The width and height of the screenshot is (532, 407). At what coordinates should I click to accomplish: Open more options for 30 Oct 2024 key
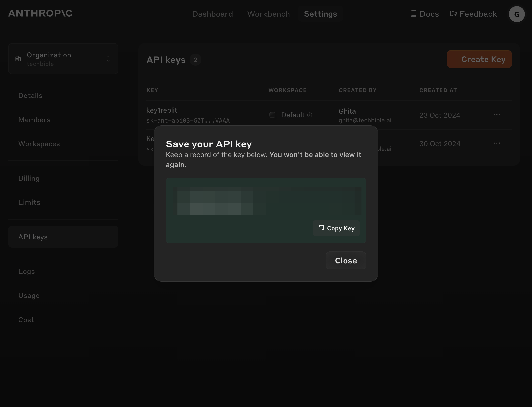tap(497, 143)
